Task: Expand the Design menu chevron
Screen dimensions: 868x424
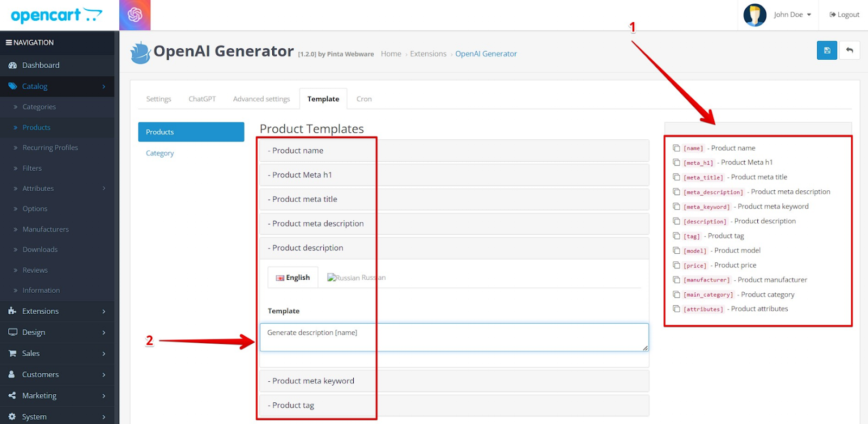Action: [104, 333]
